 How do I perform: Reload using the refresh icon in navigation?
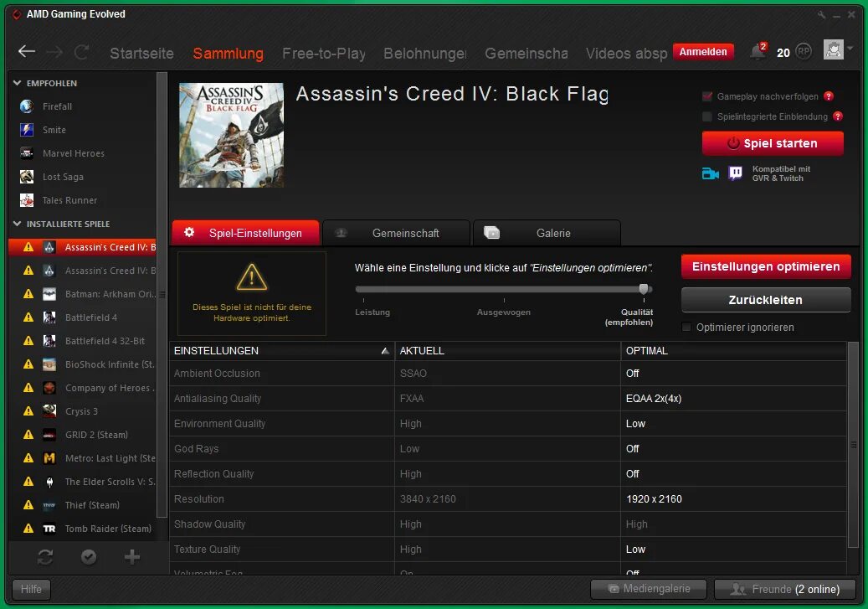pyautogui.click(x=81, y=52)
